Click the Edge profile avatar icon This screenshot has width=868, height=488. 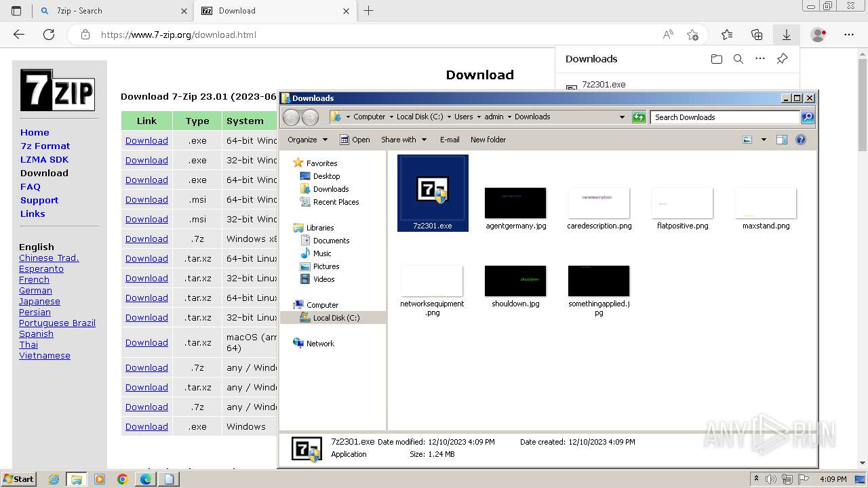coord(818,35)
